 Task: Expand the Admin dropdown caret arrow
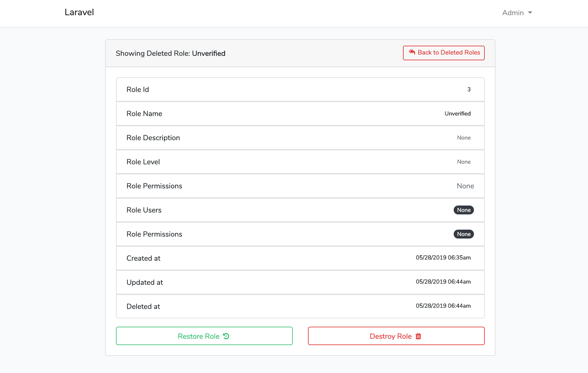[530, 13]
